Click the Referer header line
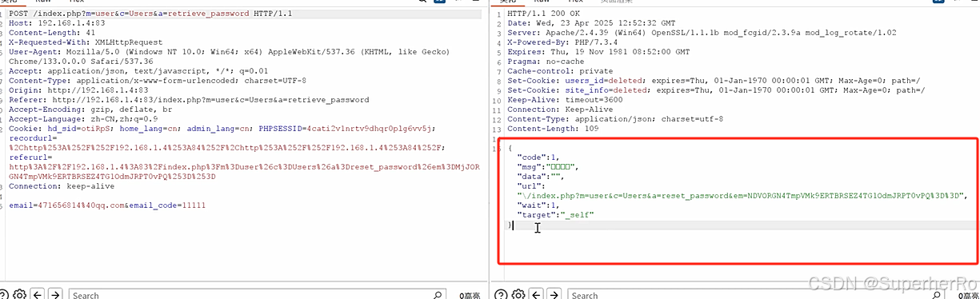This screenshot has width=980, height=299. pyautogui.click(x=189, y=100)
